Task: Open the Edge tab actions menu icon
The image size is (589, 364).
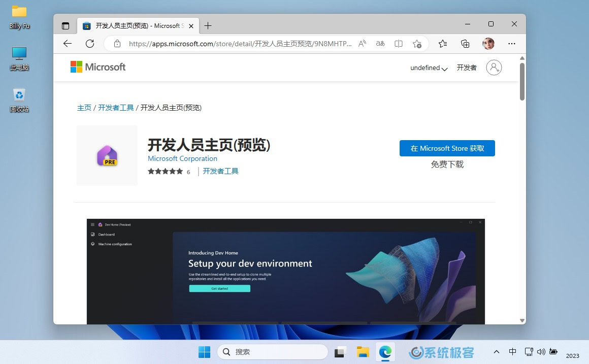Action: (x=66, y=26)
